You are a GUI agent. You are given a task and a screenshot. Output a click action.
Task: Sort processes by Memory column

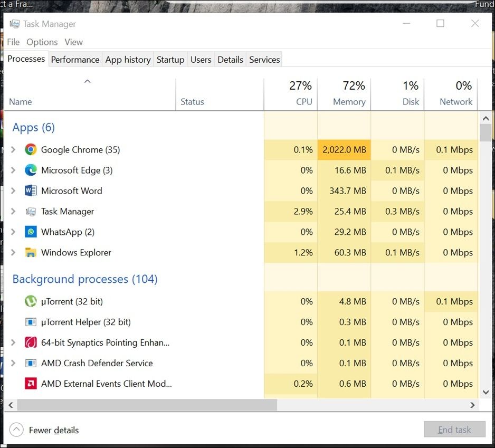click(344, 94)
